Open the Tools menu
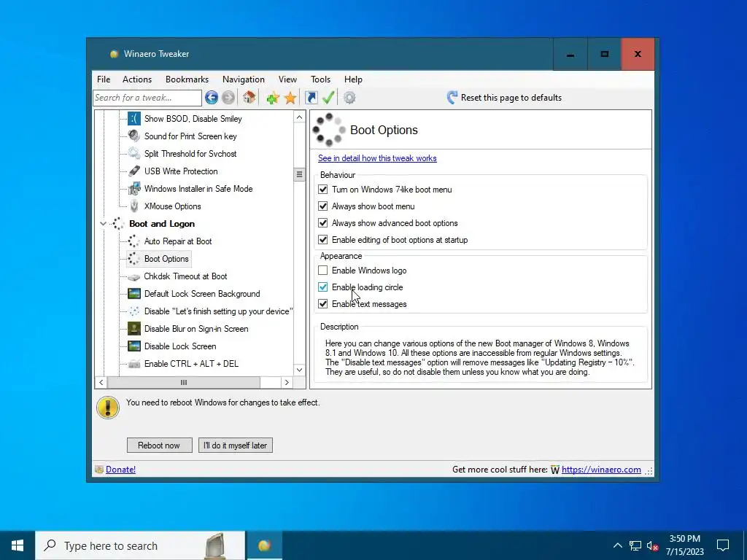Viewport: 747px width, 560px height. tap(321, 79)
